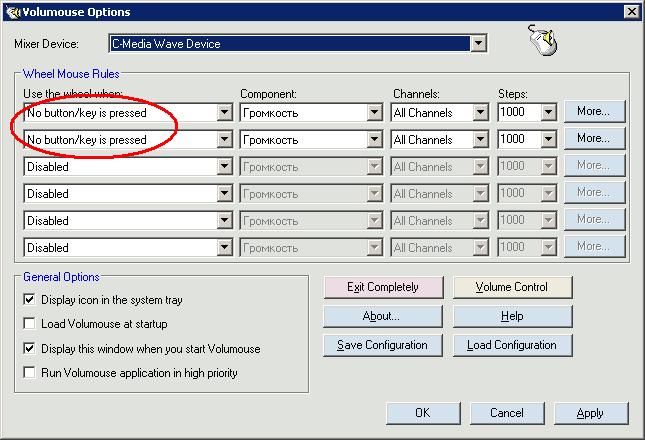The width and height of the screenshot is (645, 440).
Task: Click the Load Configuration button
Action: pos(512,345)
